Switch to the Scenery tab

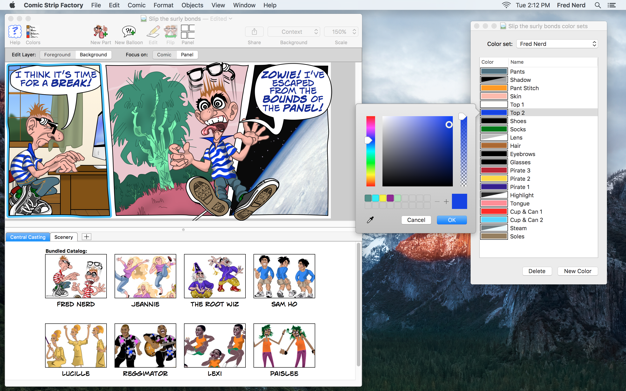coord(63,237)
